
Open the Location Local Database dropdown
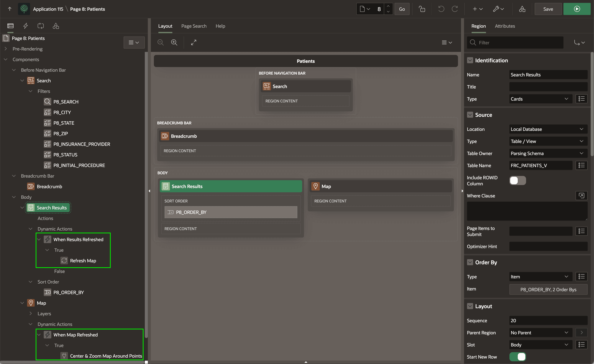click(x=548, y=129)
